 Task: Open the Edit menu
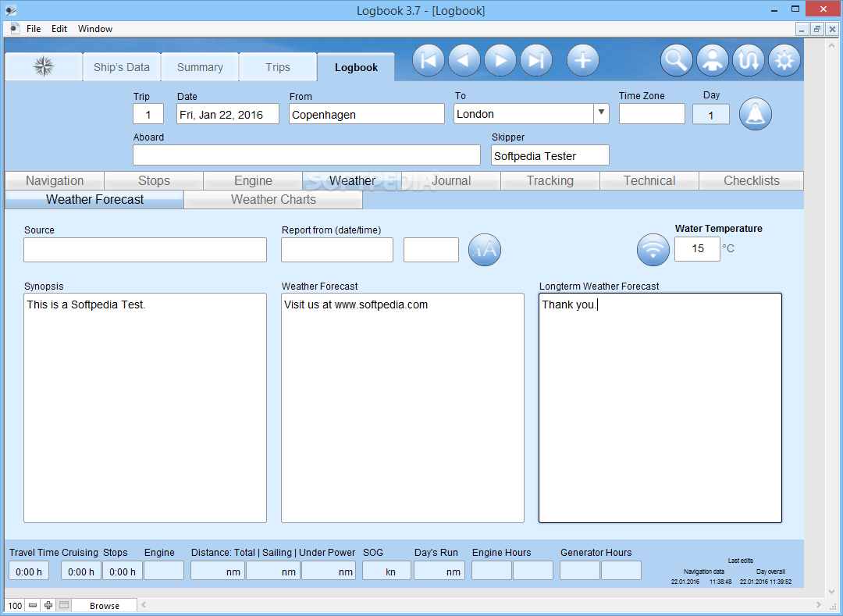[x=59, y=29]
